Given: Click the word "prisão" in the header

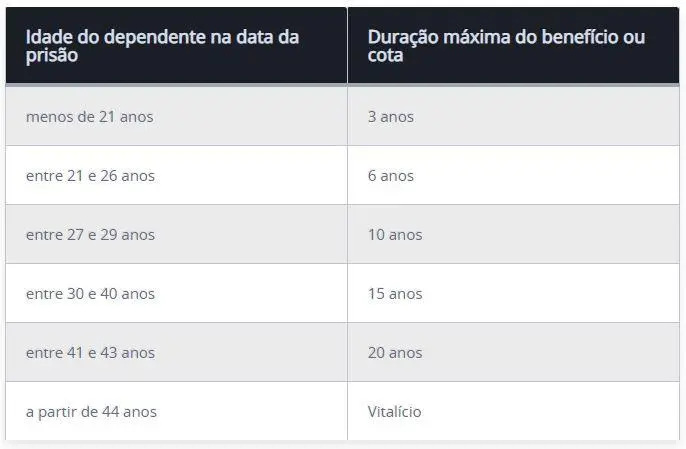Looking at the screenshot, I should click(x=52, y=56).
